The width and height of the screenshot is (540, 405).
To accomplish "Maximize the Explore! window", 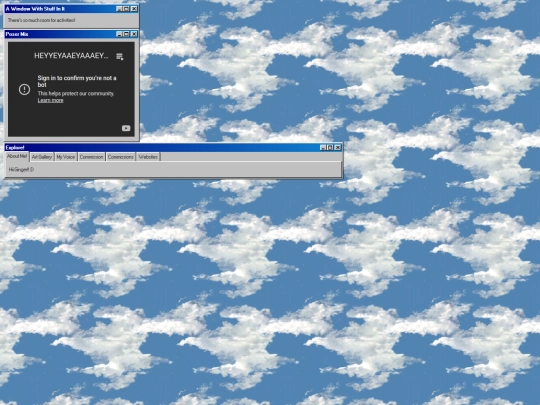I will pos(330,147).
